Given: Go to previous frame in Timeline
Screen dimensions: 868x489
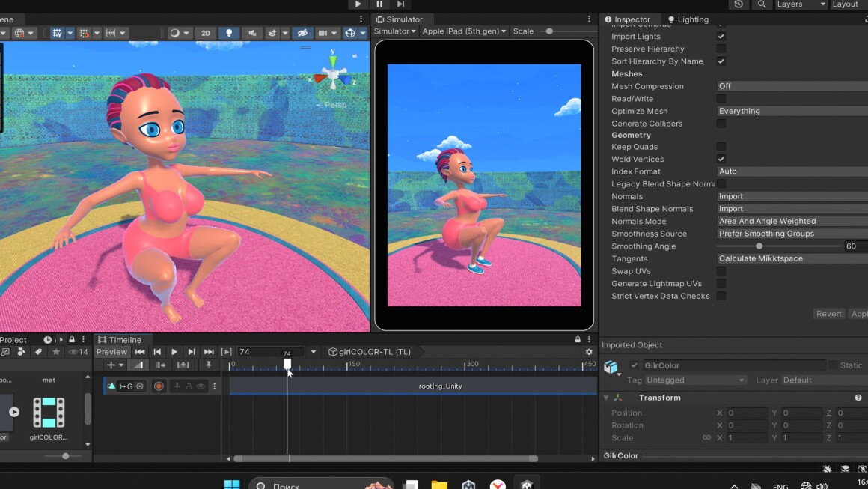Looking at the screenshot, I should [157, 352].
